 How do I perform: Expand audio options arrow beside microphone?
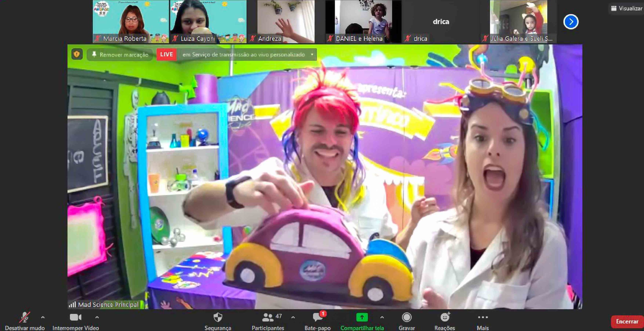43,317
